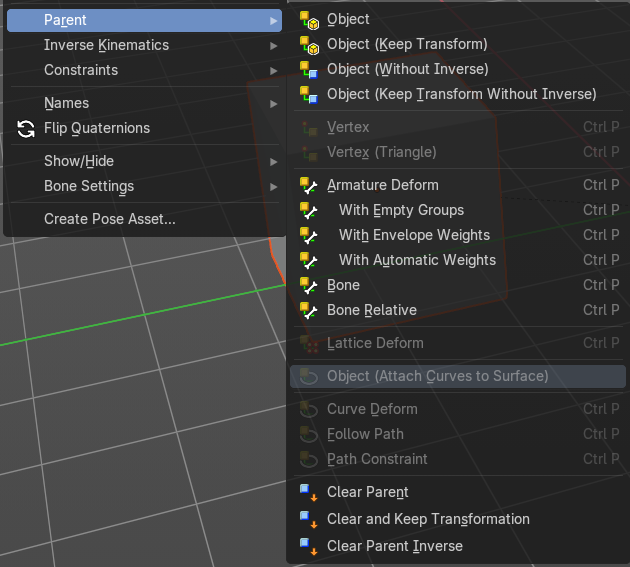The width and height of the screenshot is (630, 567).
Task: Choose Bone parenting option
Action: (458, 285)
